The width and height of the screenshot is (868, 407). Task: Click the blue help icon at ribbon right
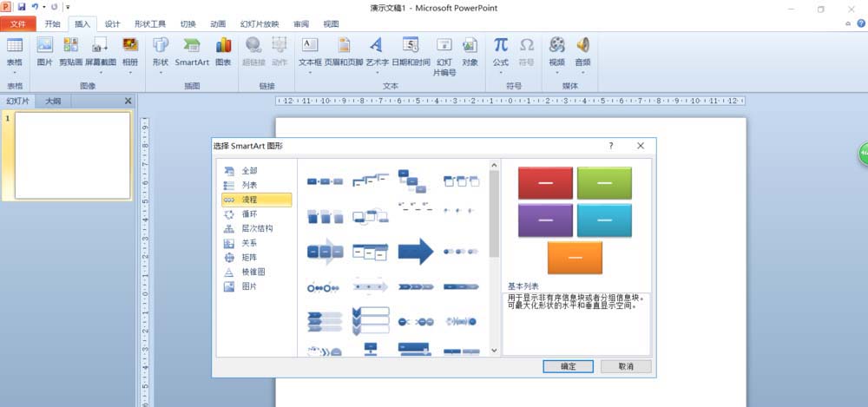pos(861,23)
